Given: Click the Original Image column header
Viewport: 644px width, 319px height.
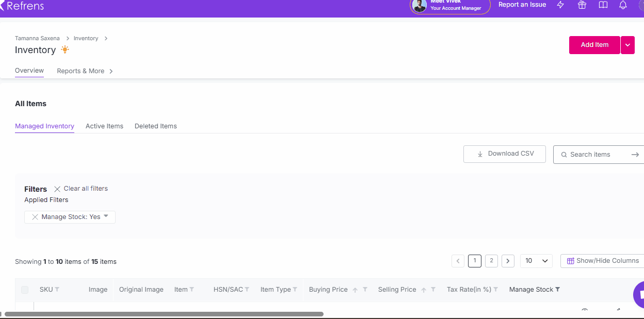Looking at the screenshot, I should [x=141, y=290].
